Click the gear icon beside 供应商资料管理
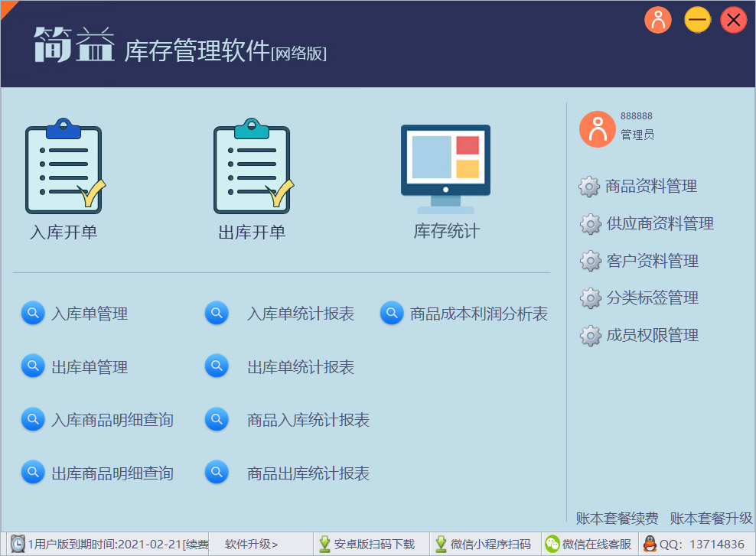Screen dimensions: 756x556 (x=590, y=224)
